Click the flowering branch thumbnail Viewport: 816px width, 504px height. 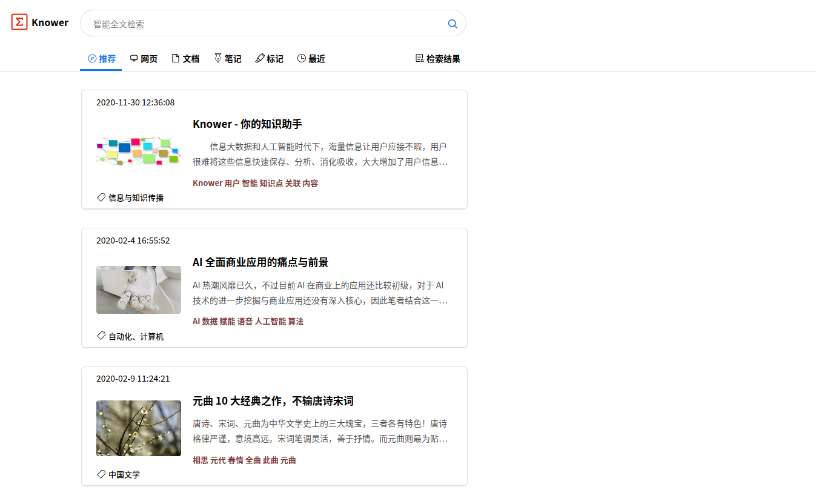click(x=139, y=428)
